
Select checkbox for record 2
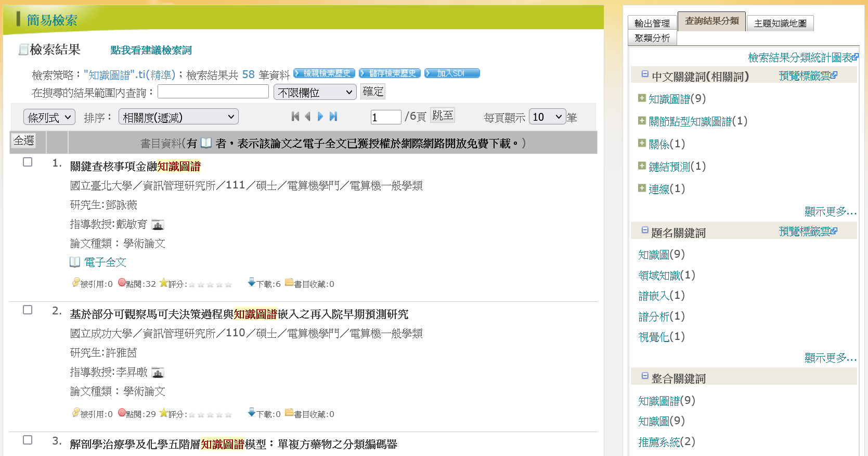(28, 310)
